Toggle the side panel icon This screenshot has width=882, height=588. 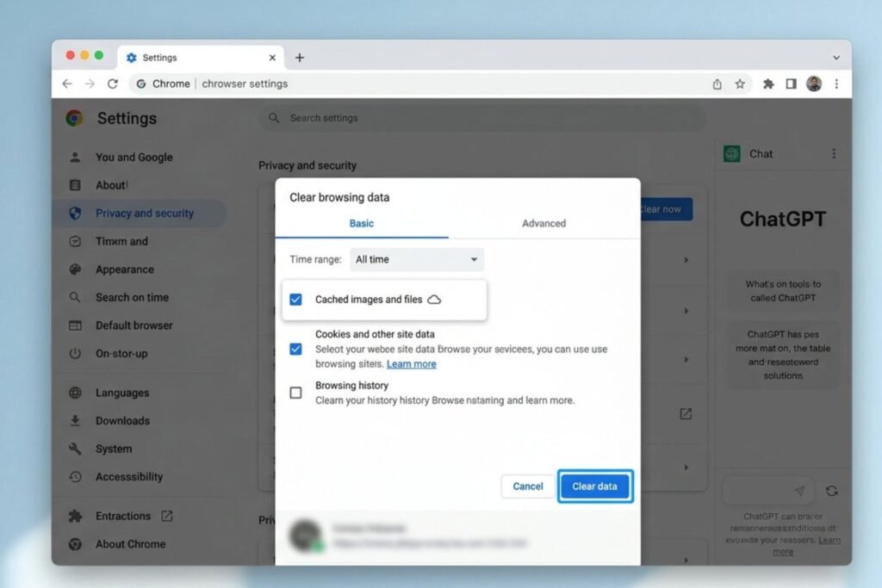pyautogui.click(x=791, y=84)
